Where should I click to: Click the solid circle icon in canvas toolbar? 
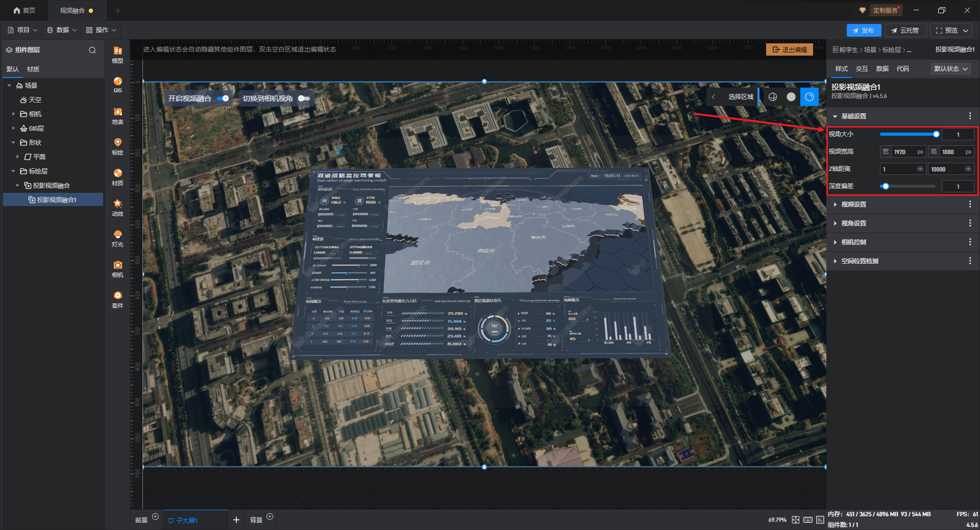(x=791, y=97)
